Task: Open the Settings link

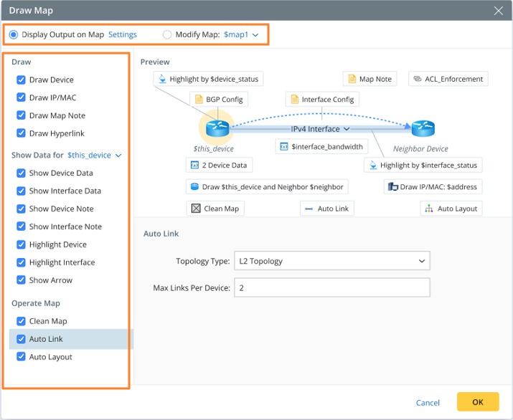Action: click(x=123, y=34)
